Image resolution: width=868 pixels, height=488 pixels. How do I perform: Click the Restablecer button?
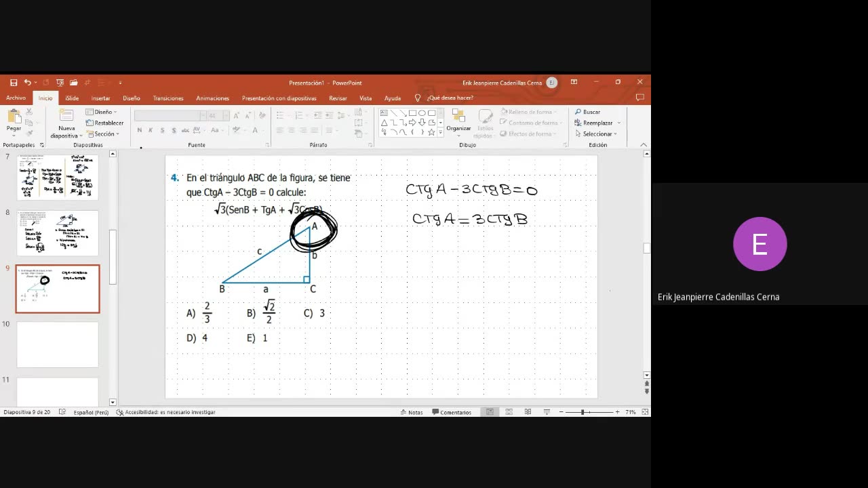tap(105, 123)
